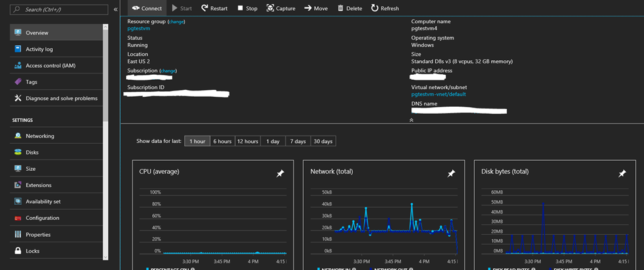Image resolution: width=644 pixels, height=270 pixels.
Task: Open the pgtestvm resource group link
Action: [x=139, y=29]
